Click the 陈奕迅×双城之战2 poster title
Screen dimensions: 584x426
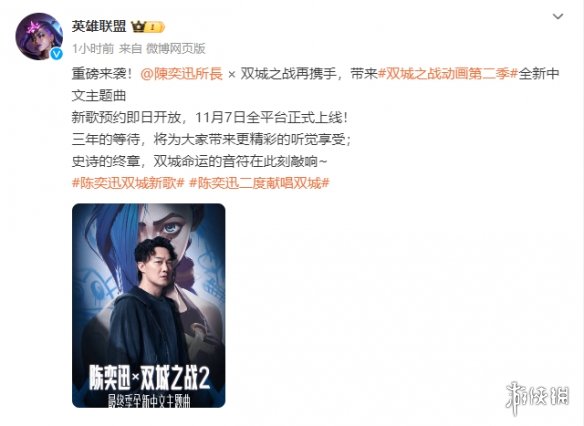(x=149, y=378)
